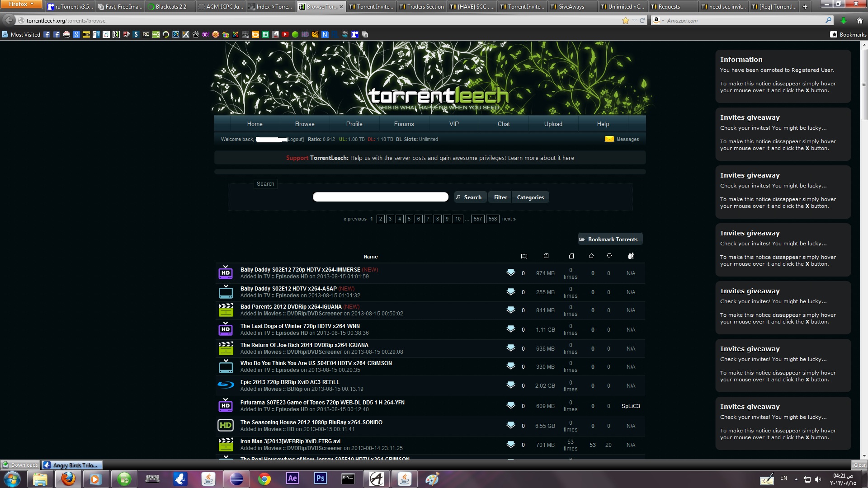Show hidden system tray icons
The width and height of the screenshot is (868, 488).
click(796, 479)
